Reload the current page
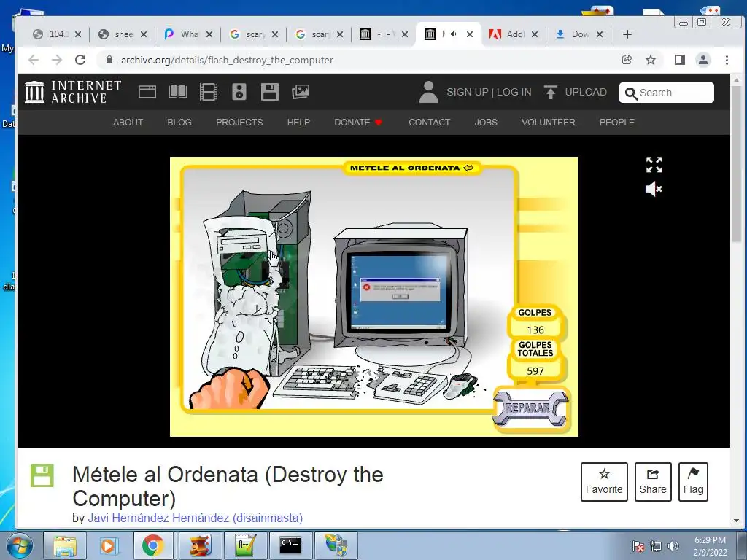Image resolution: width=747 pixels, height=560 pixels. [x=80, y=60]
